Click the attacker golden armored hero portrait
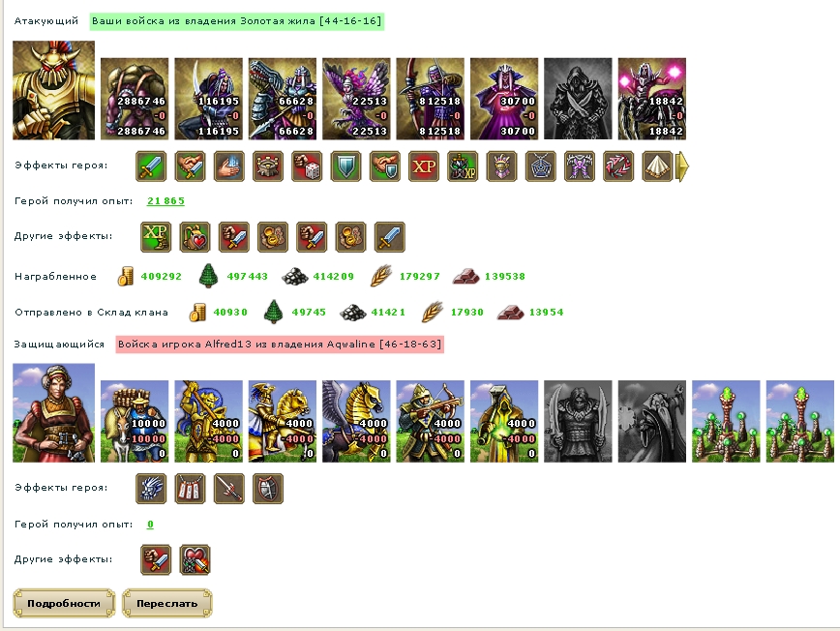840x631 pixels. click(53, 91)
